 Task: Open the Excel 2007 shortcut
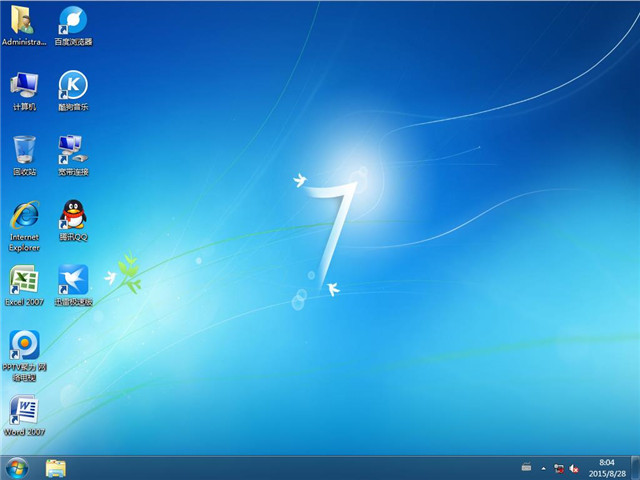point(24,285)
